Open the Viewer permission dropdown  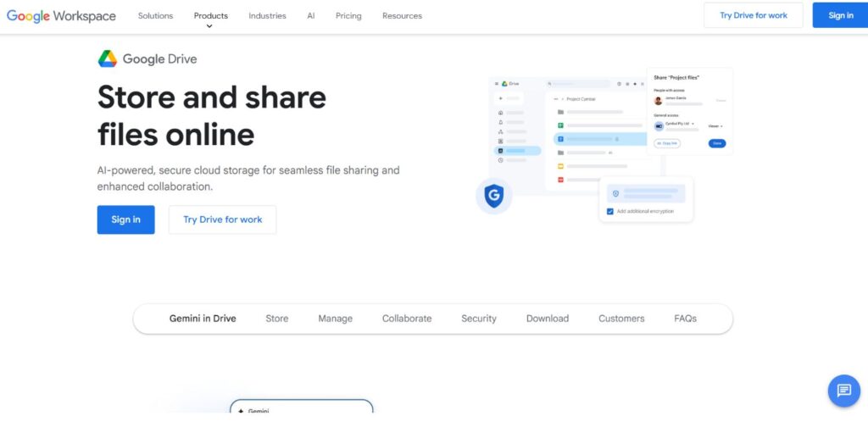tap(715, 125)
